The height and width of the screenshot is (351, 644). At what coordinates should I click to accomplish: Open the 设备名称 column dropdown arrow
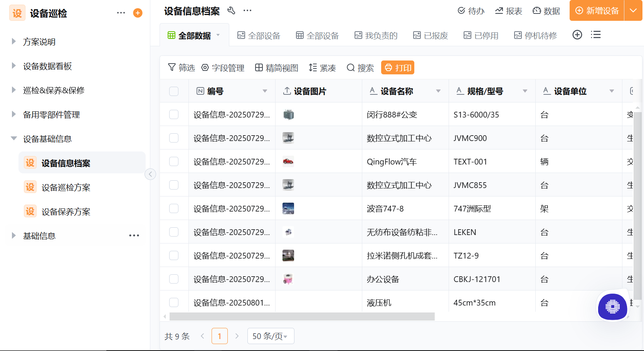coord(438,91)
